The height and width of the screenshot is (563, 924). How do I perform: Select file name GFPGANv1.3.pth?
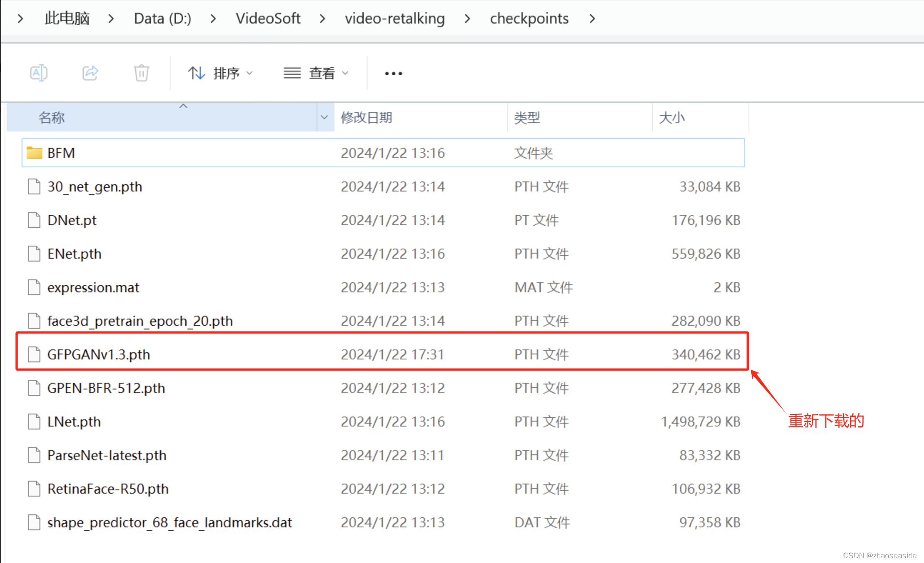99,355
